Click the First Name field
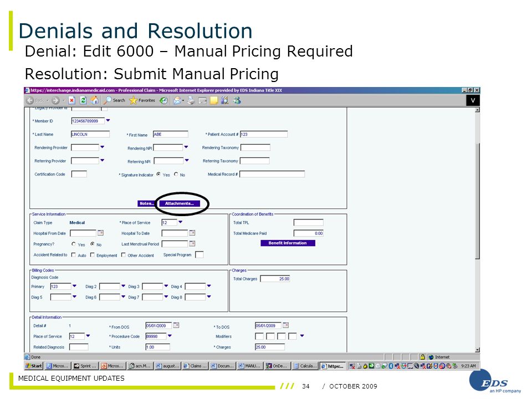The height and width of the screenshot is (399, 532). click(170, 134)
